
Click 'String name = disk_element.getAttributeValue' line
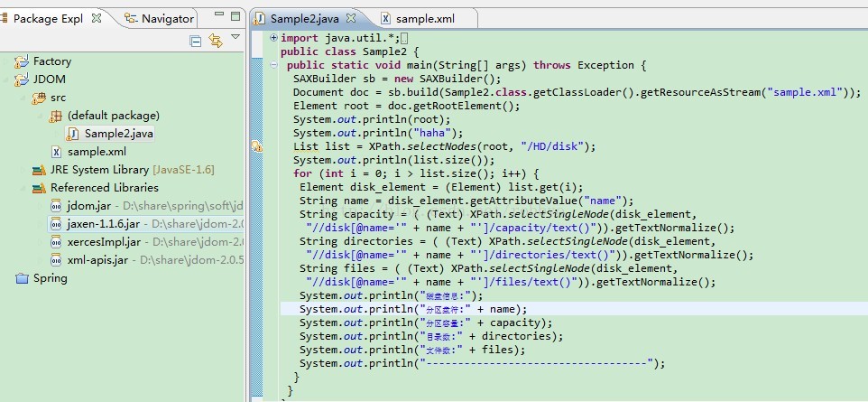point(466,201)
